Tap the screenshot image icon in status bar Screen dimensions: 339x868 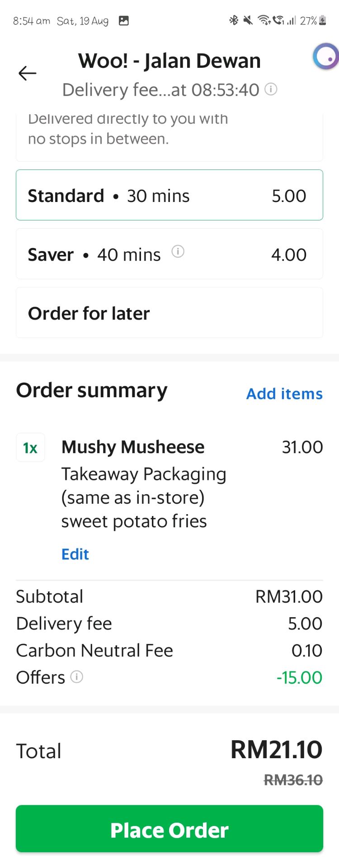123,21
